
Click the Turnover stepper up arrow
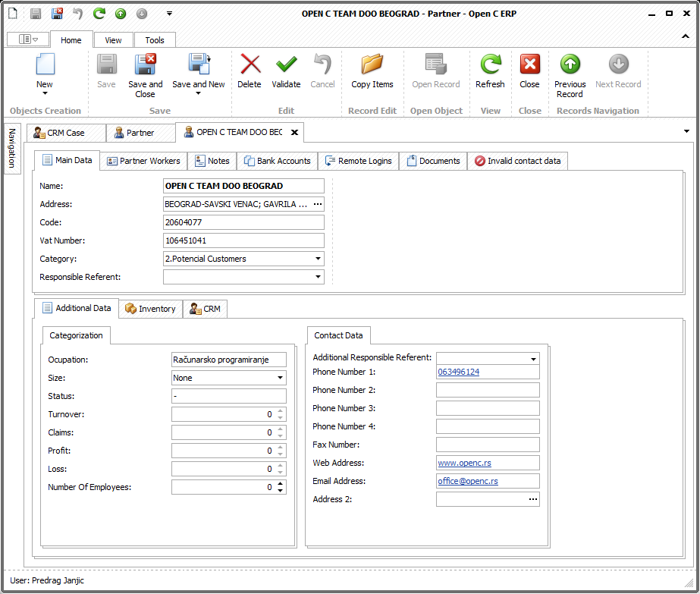pos(280,411)
